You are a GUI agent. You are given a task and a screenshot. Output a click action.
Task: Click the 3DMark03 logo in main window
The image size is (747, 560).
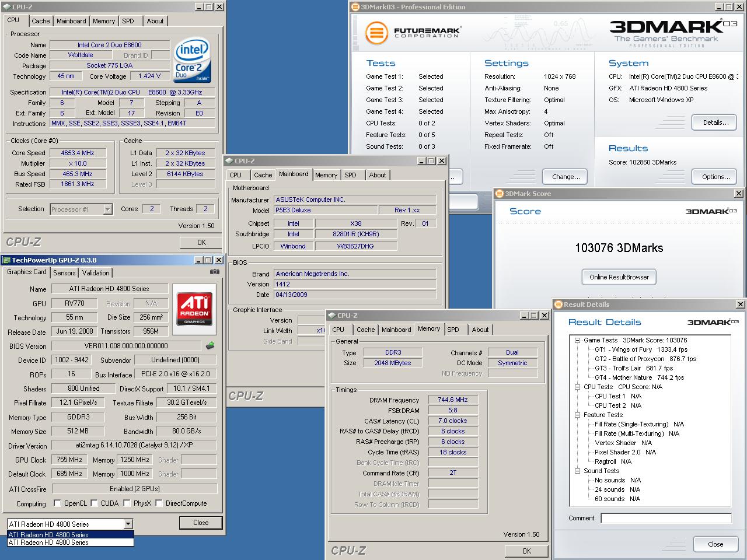673,33
